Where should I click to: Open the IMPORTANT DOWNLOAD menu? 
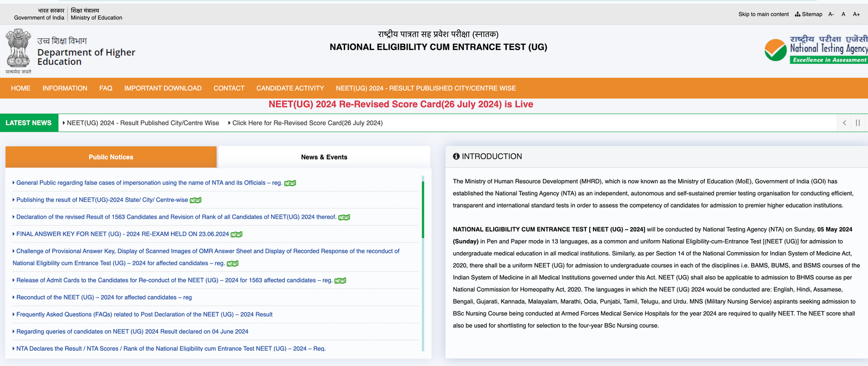tap(163, 88)
